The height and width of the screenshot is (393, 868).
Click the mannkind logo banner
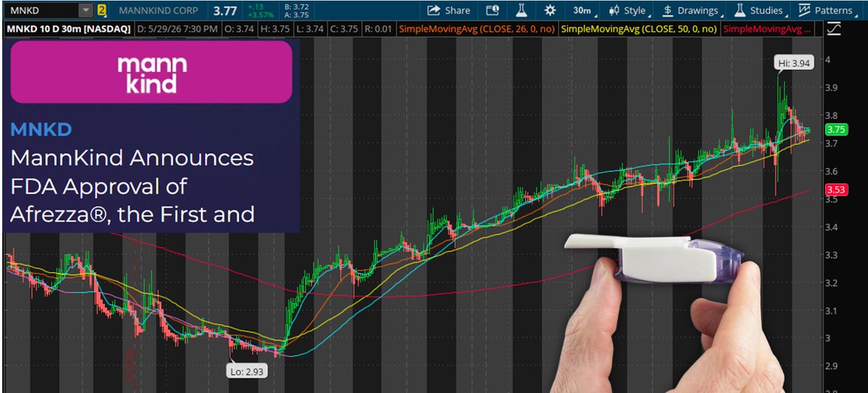pos(151,71)
